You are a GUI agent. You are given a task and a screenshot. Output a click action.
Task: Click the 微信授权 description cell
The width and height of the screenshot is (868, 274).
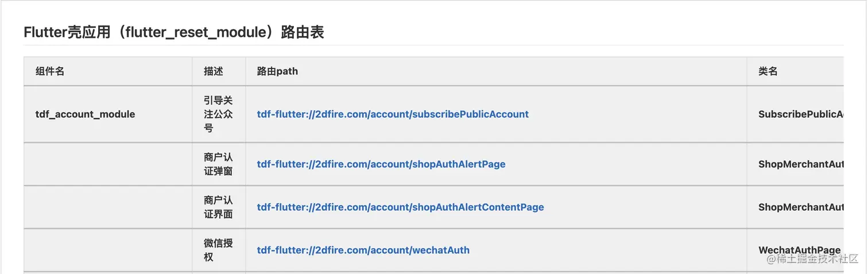coord(218,250)
